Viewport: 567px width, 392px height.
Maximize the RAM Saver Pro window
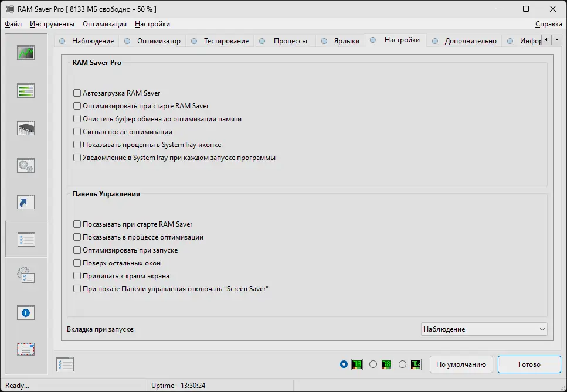coord(526,9)
